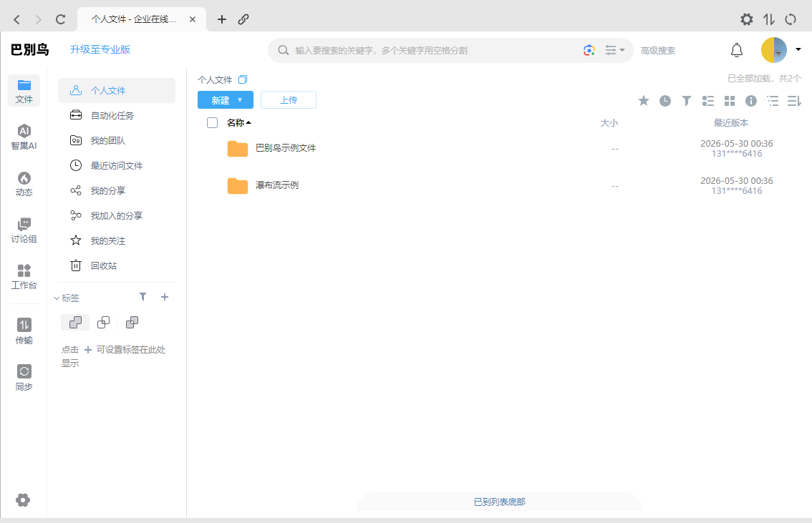Screen dimensions: 812x523
Task: Add a new tag with the plus icon
Action: (165, 296)
